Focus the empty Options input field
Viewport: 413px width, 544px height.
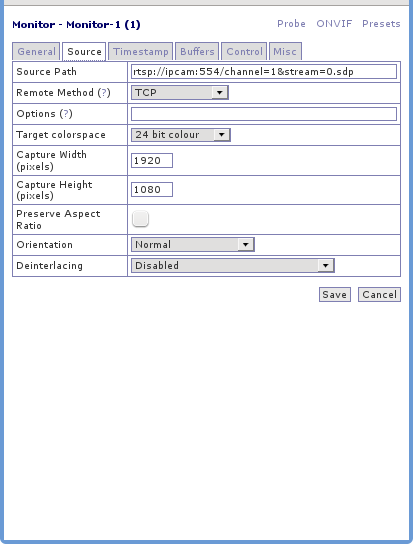[264, 114]
